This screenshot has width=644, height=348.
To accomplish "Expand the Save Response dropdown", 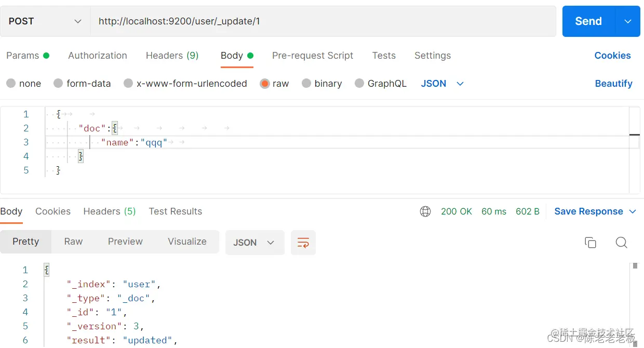I will (633, 211).
